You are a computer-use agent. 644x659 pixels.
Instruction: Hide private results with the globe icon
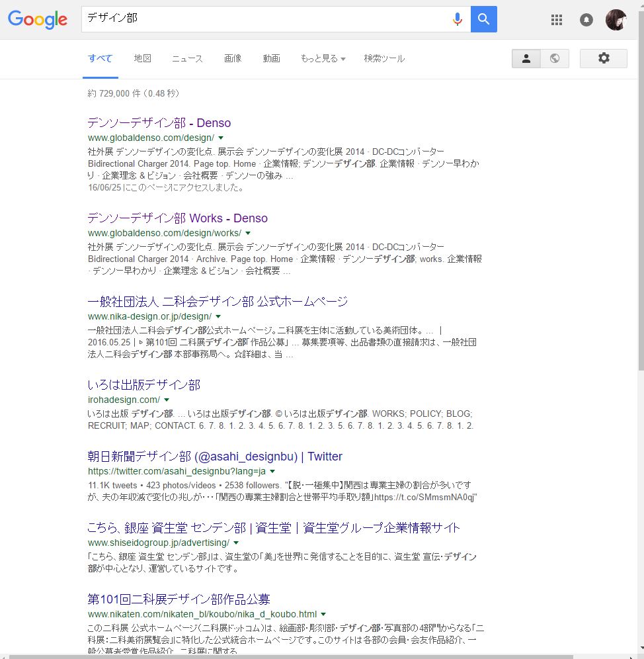(555, 58)
